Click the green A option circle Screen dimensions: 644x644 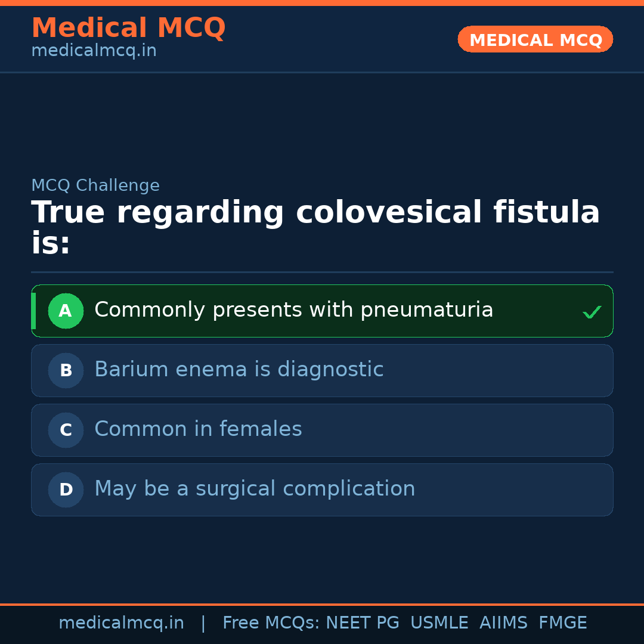pyautogui.click(x=66, y=311)
